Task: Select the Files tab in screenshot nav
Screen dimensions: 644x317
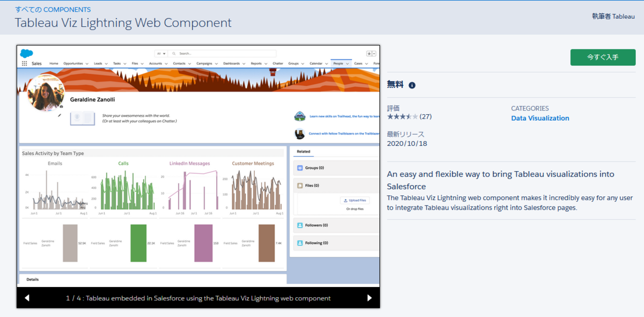Action: coord(135,63)
